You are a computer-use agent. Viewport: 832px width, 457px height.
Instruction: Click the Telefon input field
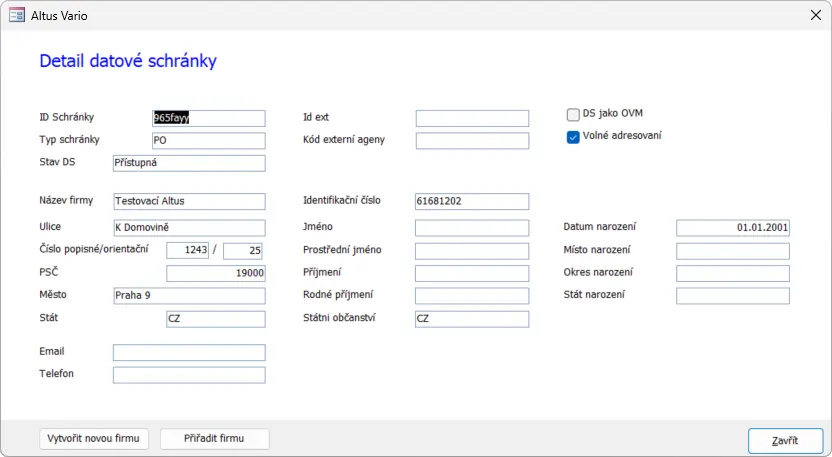point(189,375)
